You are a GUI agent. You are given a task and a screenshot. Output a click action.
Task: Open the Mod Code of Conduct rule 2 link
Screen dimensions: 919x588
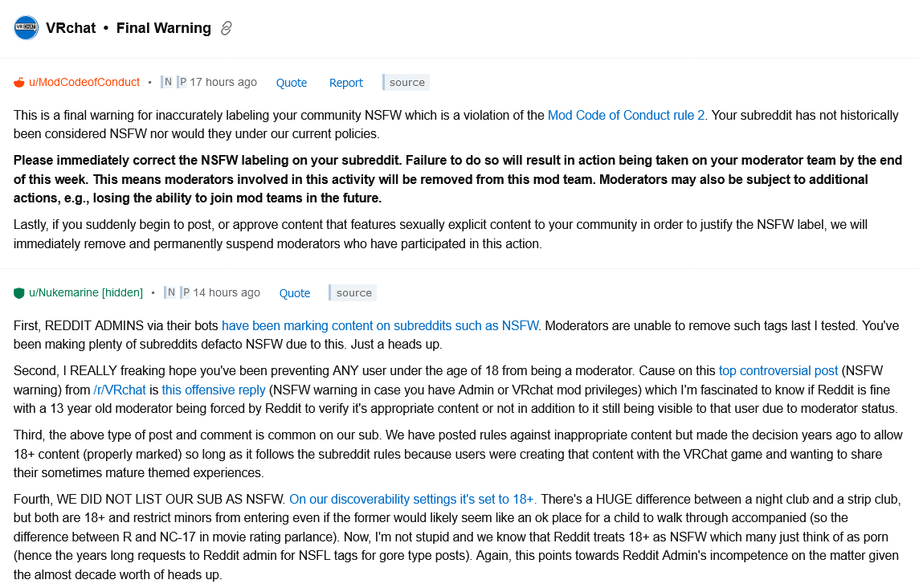point(626,115)
